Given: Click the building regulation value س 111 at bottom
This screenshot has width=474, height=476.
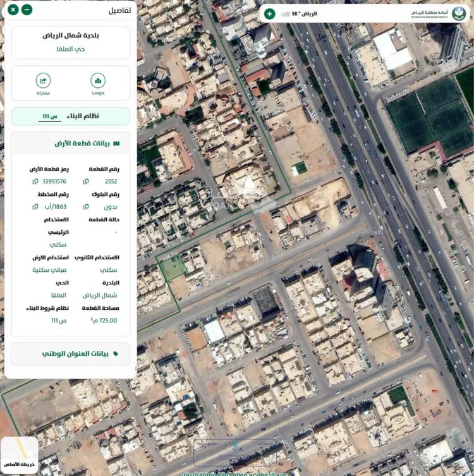Looking at the screenshot, I should click(x=59, y=320).
